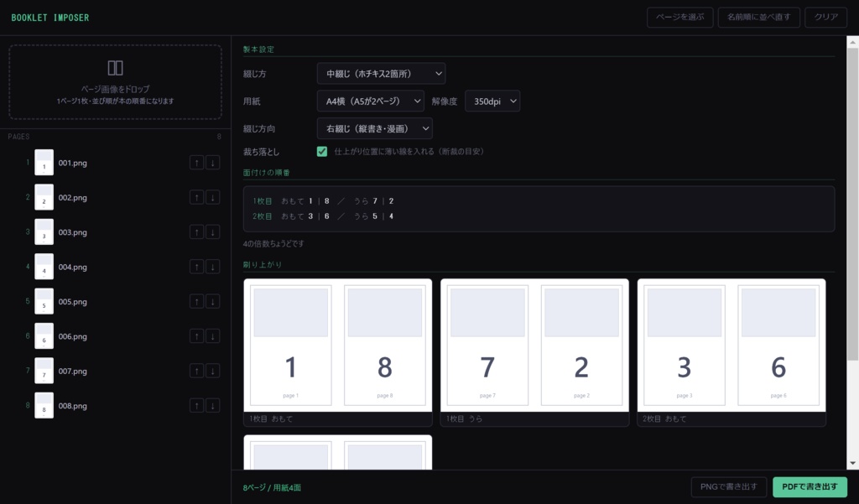Open the 綴じ方向 binding direction dropdown
The width and height of the screenshot is (859, 504).
(375, 129)
